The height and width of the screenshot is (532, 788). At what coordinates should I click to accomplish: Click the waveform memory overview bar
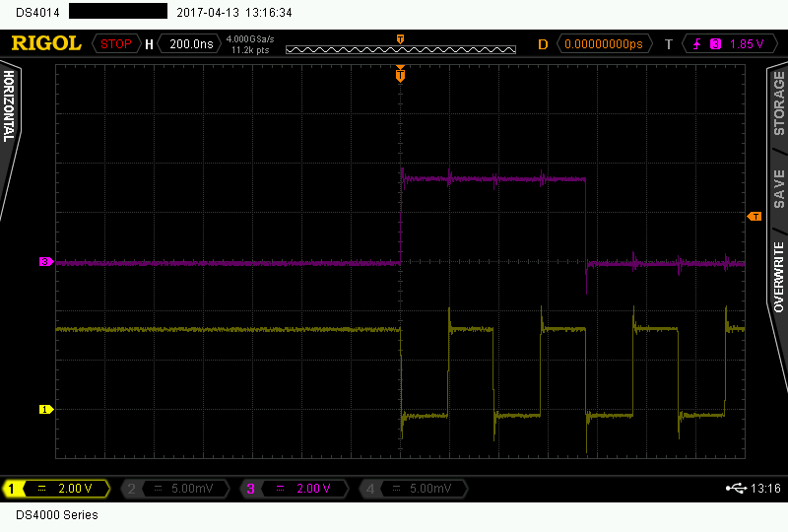tap(401, 50)
